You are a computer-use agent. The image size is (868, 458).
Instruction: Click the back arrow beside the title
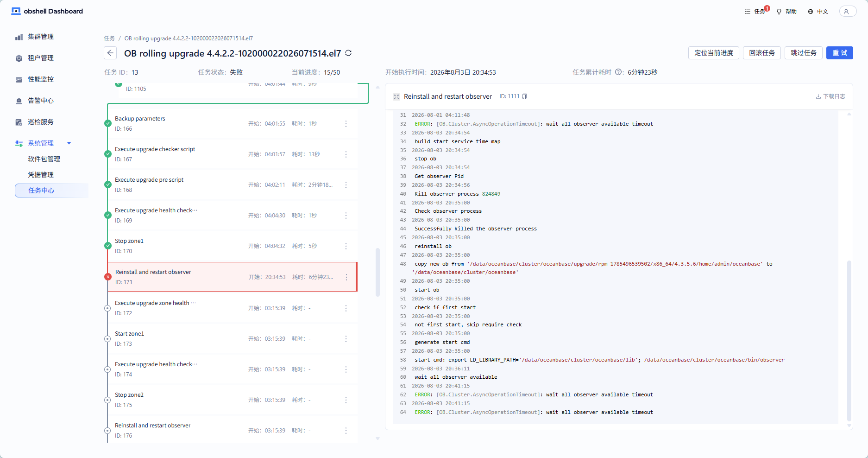pos(110,53)
